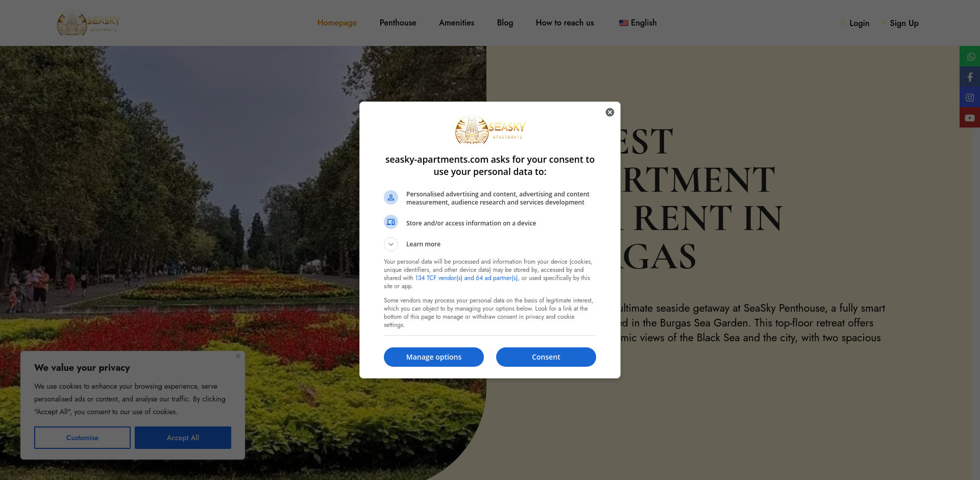Image resolution: width=980 pixels, height=480 pixels.
Task: Click the Learn more label
Action: (x=423, y=244)
